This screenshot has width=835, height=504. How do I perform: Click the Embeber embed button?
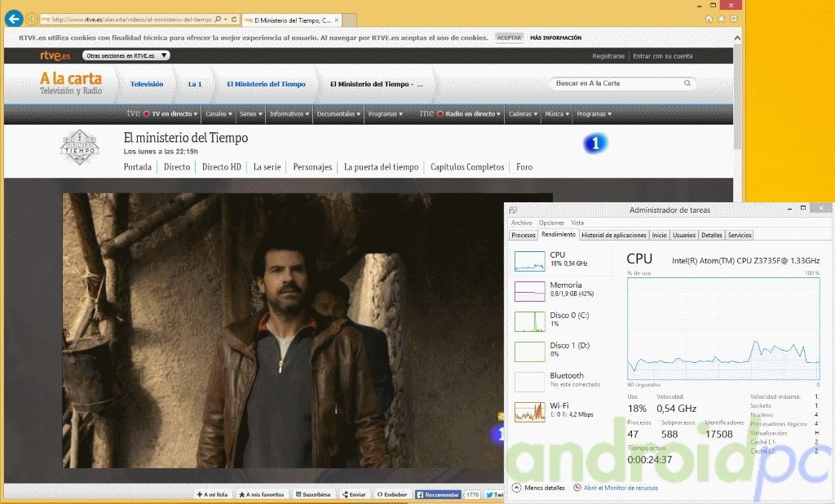click(392, 494)
